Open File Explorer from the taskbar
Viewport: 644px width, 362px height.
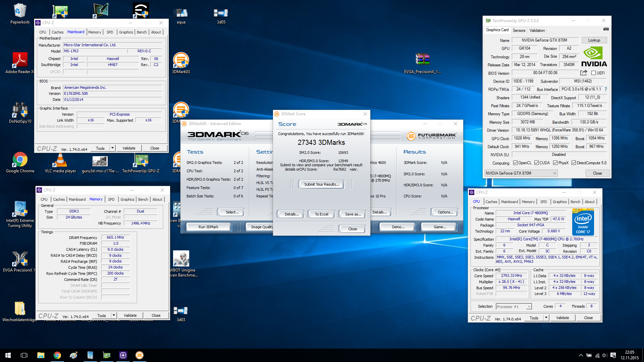[x=41, y=355]
